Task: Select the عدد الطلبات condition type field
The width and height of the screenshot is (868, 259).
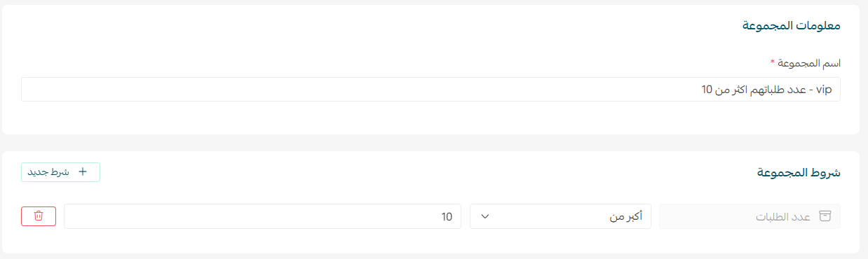Action: pyautogui.click(x=750, y=216)
